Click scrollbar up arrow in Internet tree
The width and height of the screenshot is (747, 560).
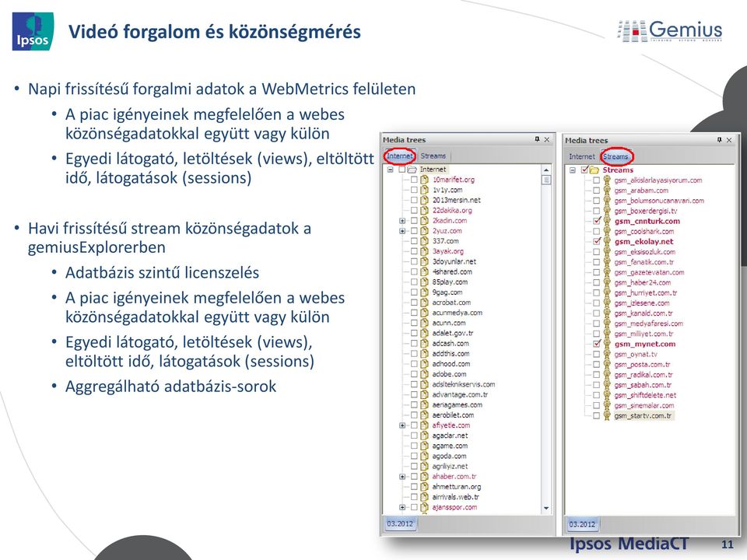pyautogui.click(x=546, y=170)
